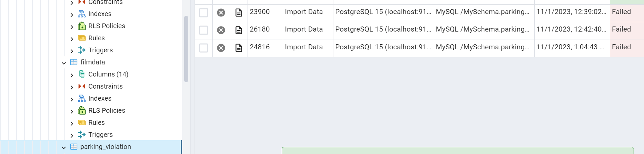
Task: Click filmdata table icon in tree
Action: tap(74, 62)
